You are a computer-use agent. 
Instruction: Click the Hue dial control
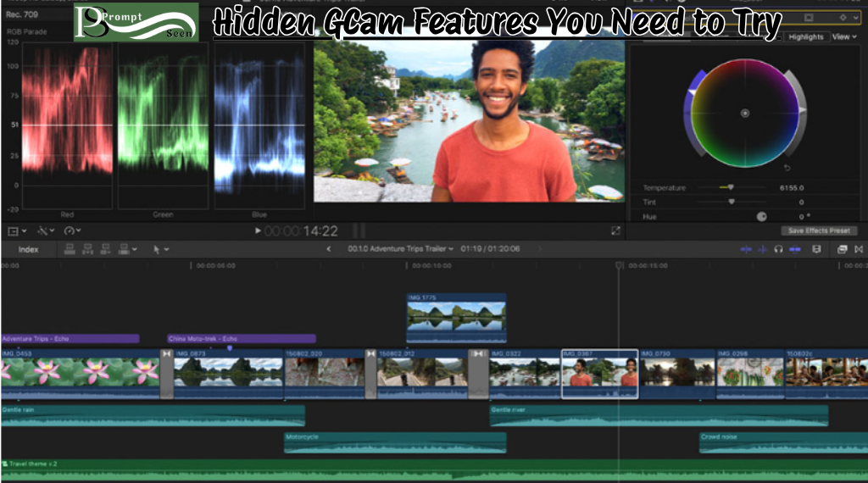pos(762,216)
